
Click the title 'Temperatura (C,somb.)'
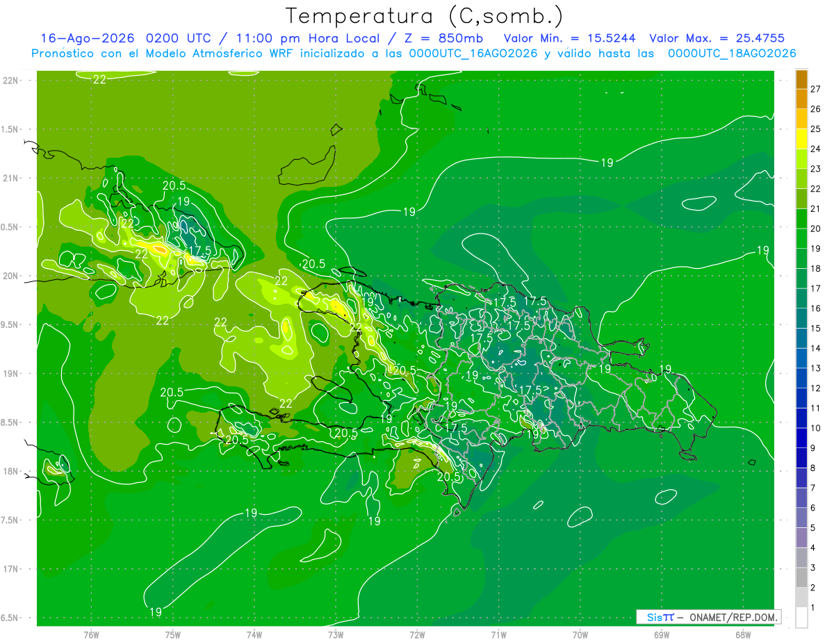[x=424, y=15]
